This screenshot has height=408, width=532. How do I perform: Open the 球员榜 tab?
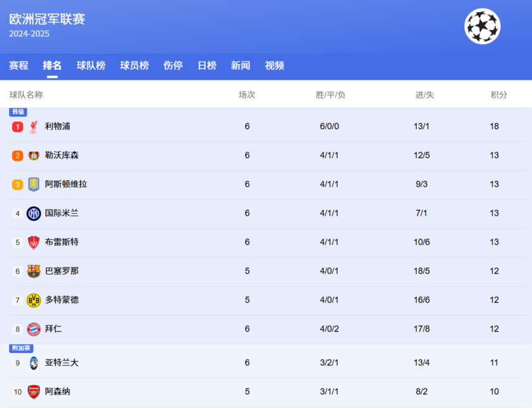(133, 65)
